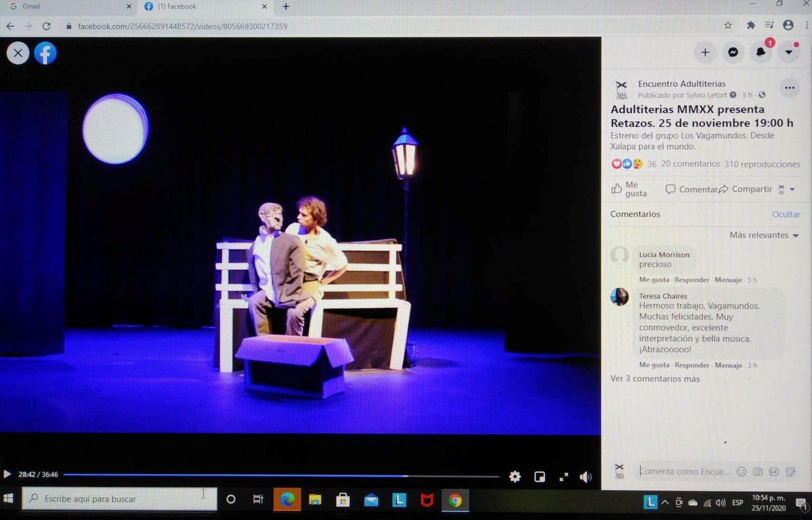Reply to Teresa Chaires' comment

[692, 365]
